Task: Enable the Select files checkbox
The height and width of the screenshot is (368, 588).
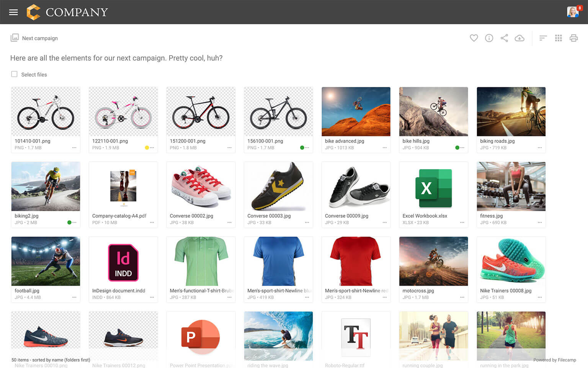Action: point(15,74)
